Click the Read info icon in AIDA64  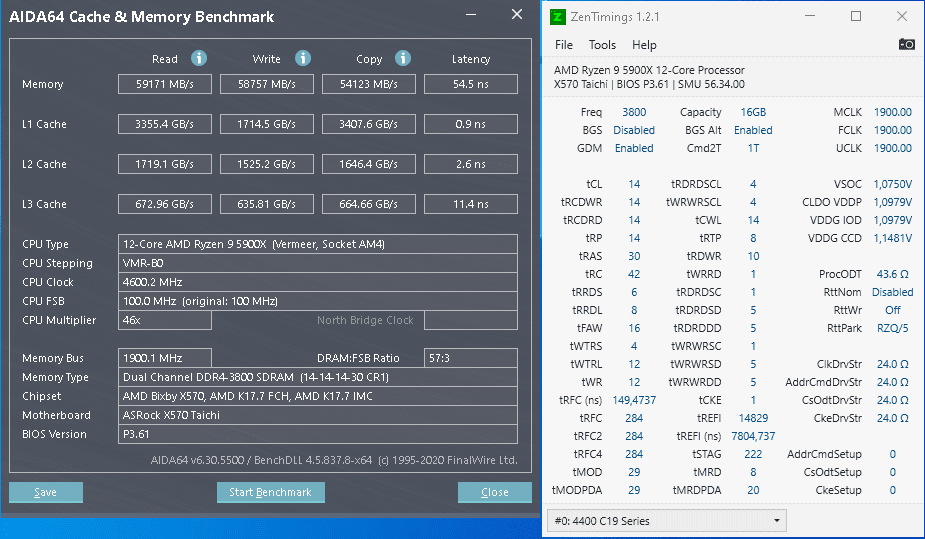(199, 58)
